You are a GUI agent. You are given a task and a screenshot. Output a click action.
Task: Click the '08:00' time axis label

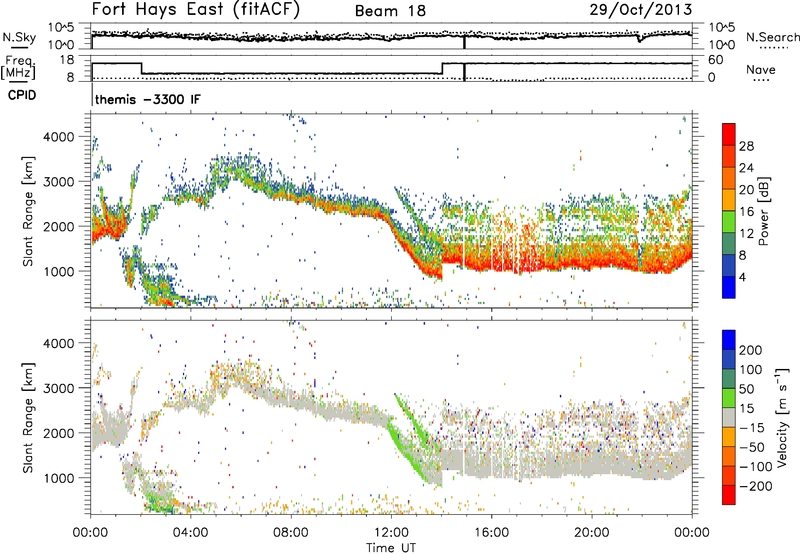(x=291, y=533)
